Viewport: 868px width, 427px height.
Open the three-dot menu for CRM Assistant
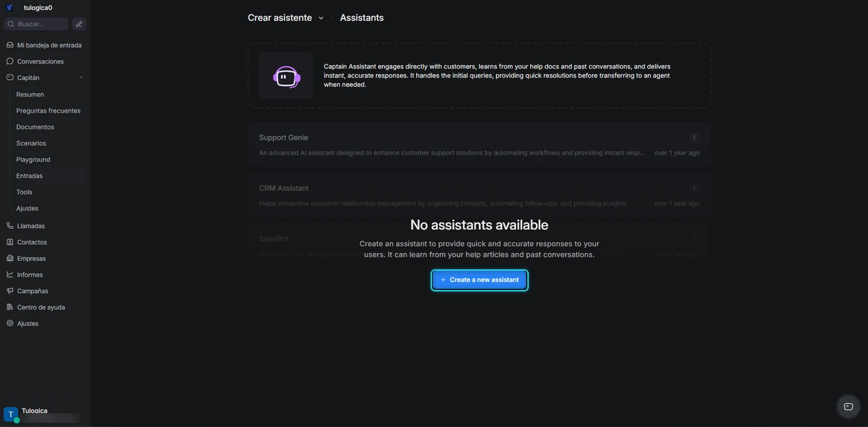click(x=694, y=188)
